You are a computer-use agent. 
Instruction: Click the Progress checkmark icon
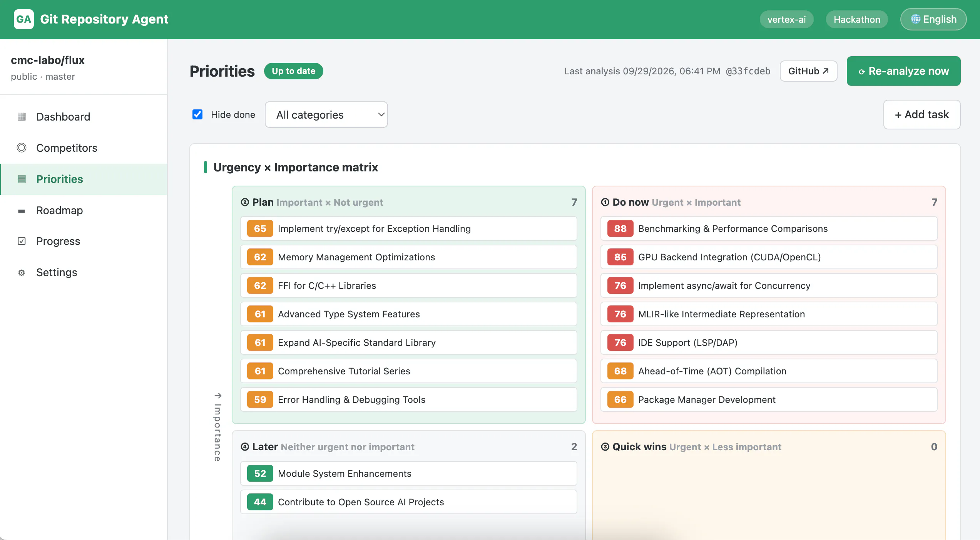(x=22, y=241)
